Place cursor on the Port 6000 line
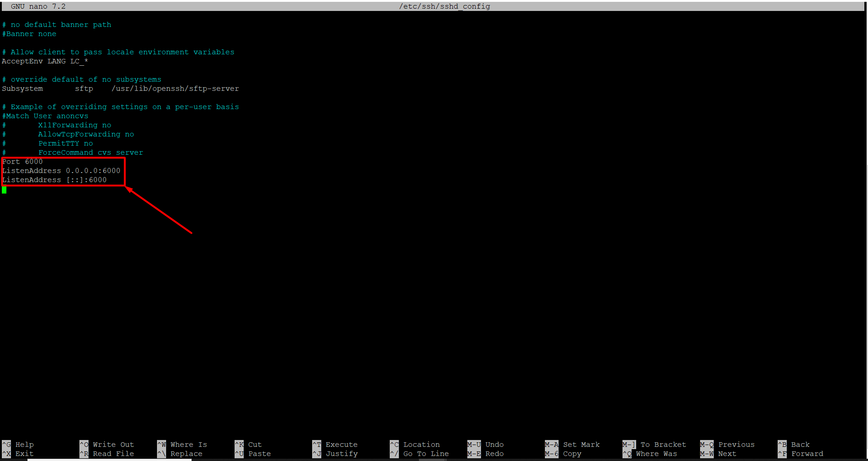This screenshot has height=461, width=868. [x=22, y=162]
